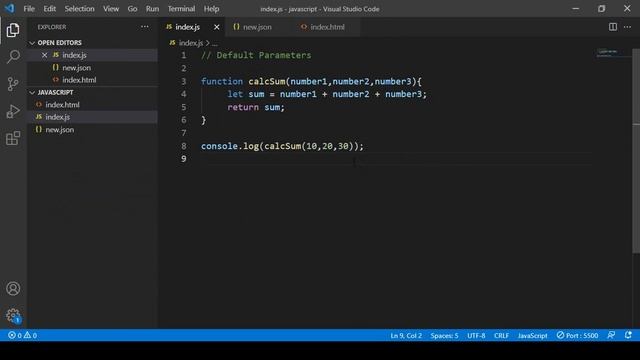Click line number 3 in the gutter
The image size is (640, 360).
pos(184,81)
